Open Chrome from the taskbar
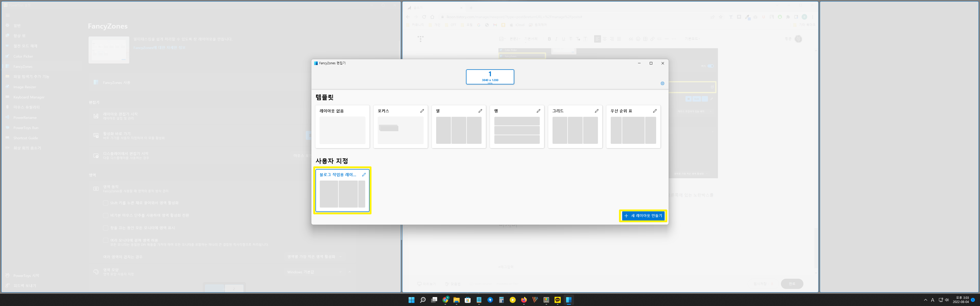The height and width of the screenshot is (306, 980). click(445, 300)
